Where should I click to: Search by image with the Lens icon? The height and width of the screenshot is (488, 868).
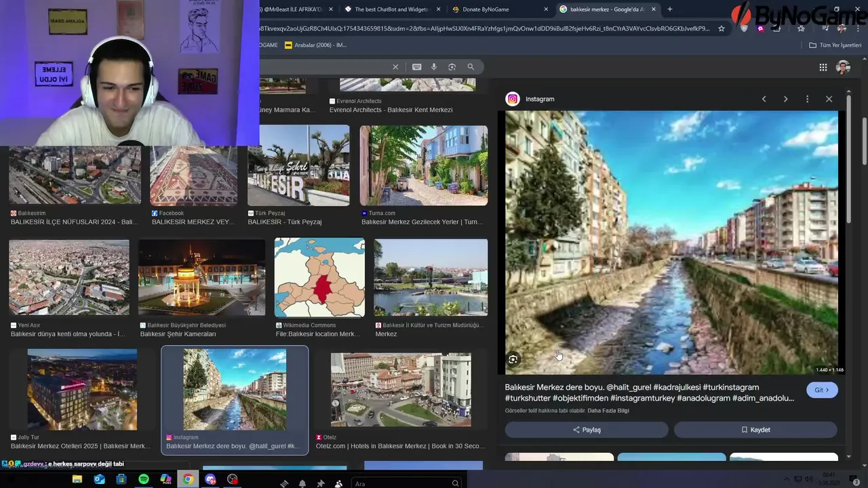(x=452, y=67)
